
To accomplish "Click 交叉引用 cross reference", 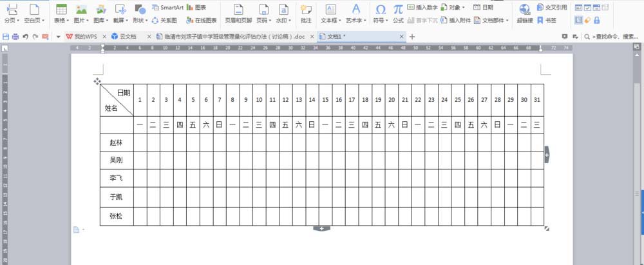I will click(552, 7).
